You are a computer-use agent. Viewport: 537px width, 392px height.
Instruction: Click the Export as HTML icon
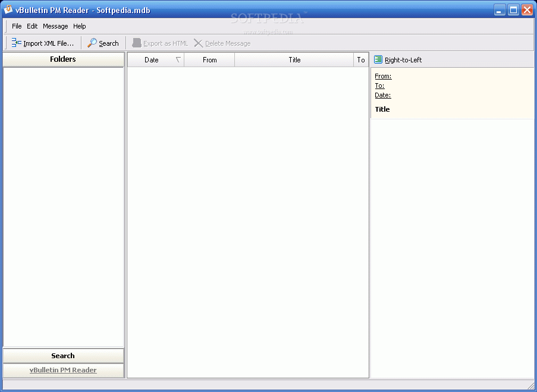click(137, 43)
